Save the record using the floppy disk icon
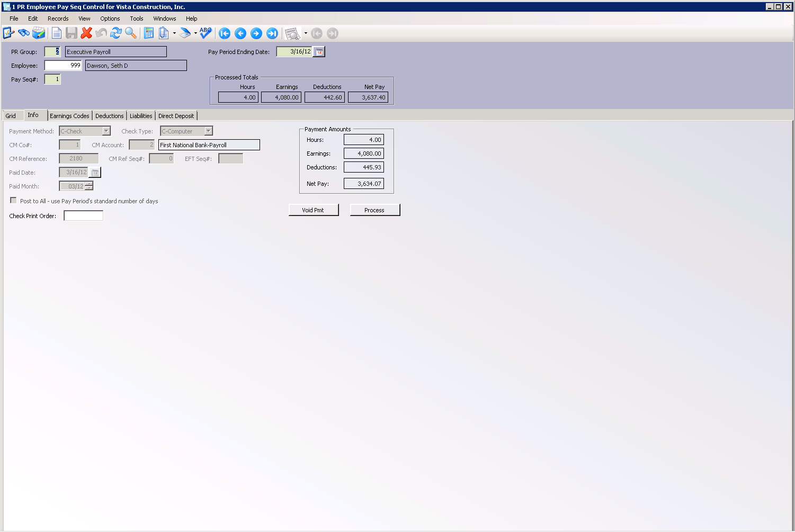 [x=72, y=33]
